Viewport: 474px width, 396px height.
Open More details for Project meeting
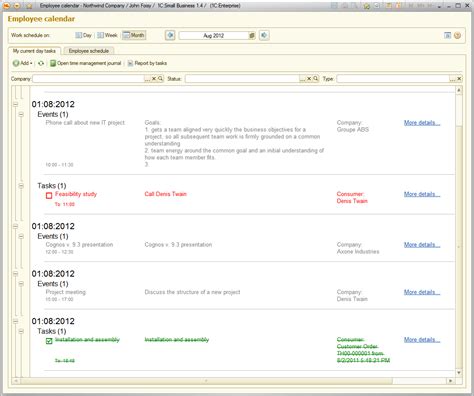[x=422, y=292]
